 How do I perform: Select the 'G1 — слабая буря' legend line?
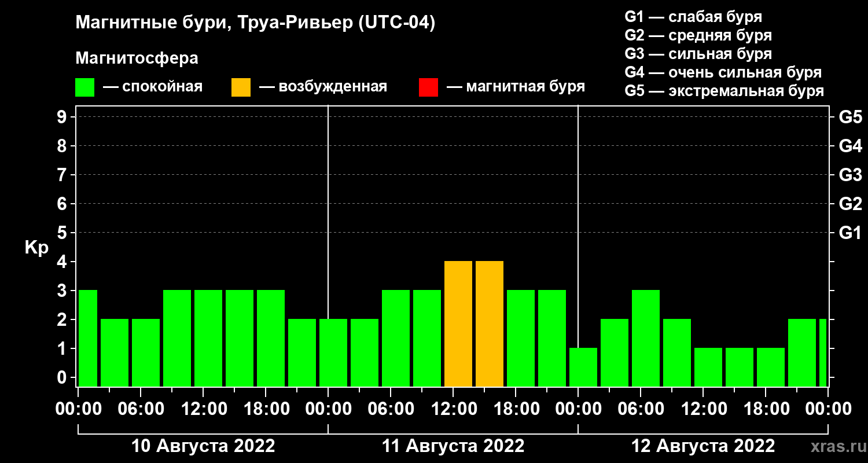[x=693, y=17]
